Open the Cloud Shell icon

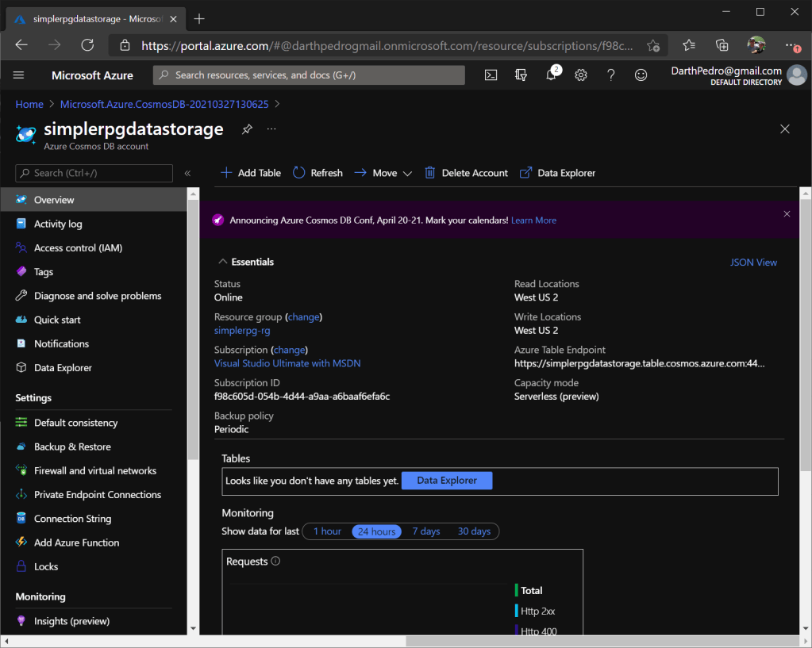(491, 75)
